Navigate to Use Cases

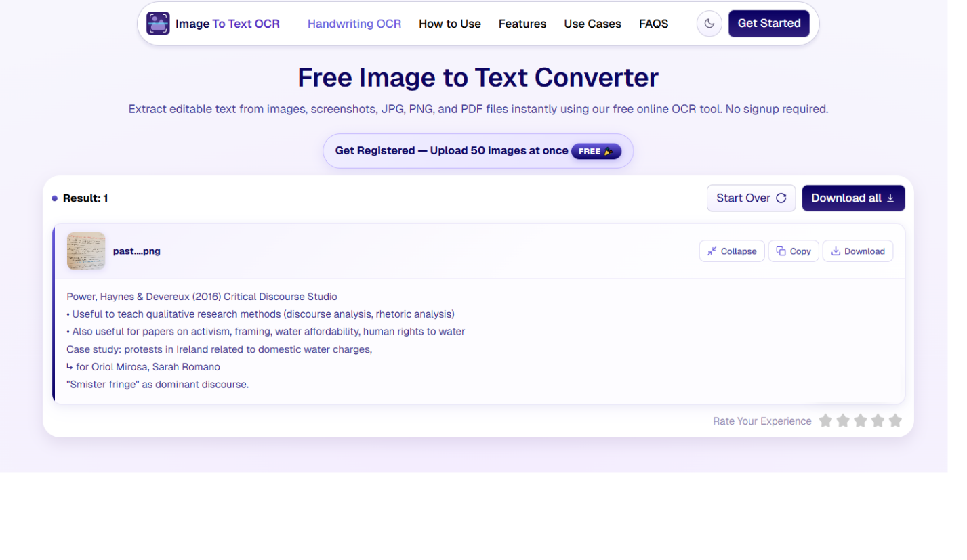coord(592,24)
